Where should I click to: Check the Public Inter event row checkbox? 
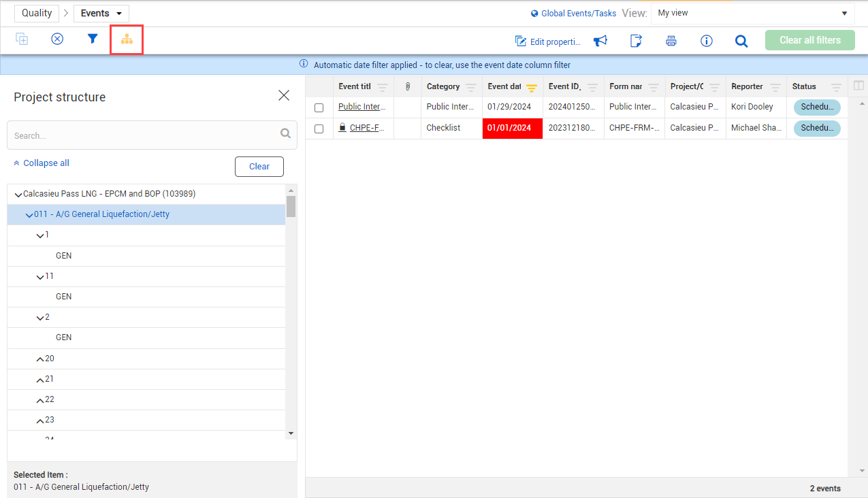click(319, 107)
